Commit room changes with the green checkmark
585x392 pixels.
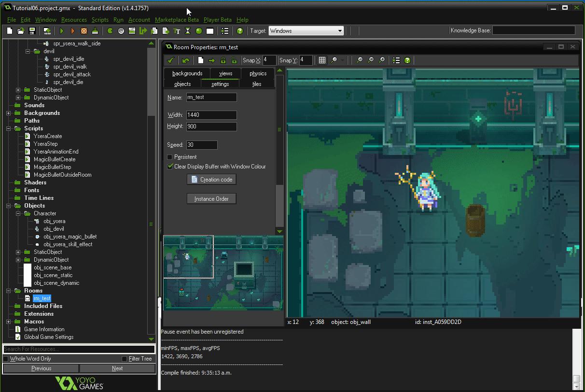pyautogui.click(x=170, y=60)
